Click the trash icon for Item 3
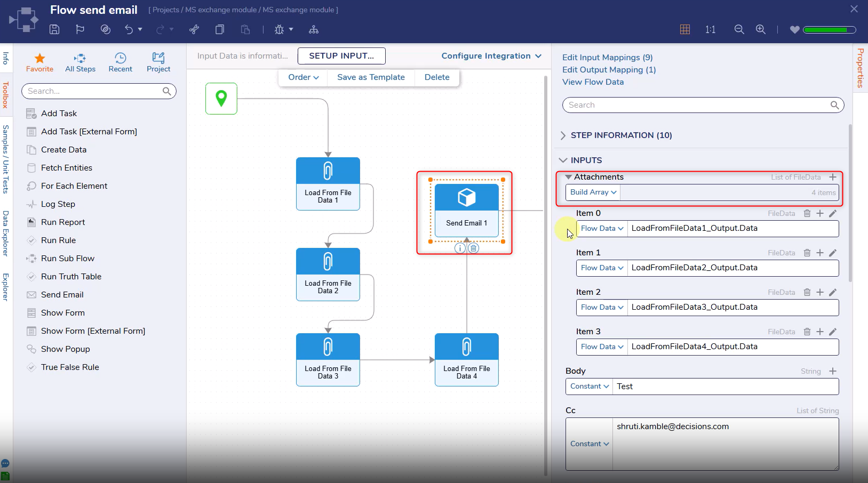The height and width of the screenshot is (483, 868). (x=807, y=332)
